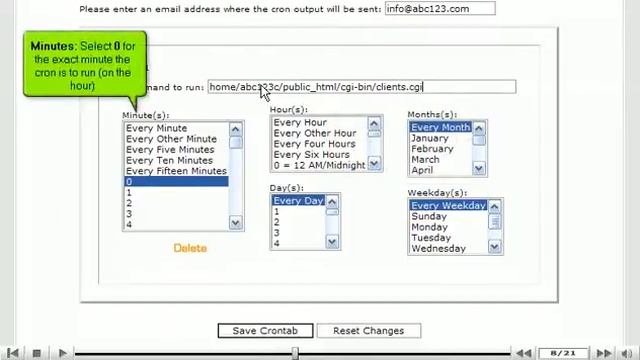
Task: Select day 1 in the Days list
Action: click(298, 211)
